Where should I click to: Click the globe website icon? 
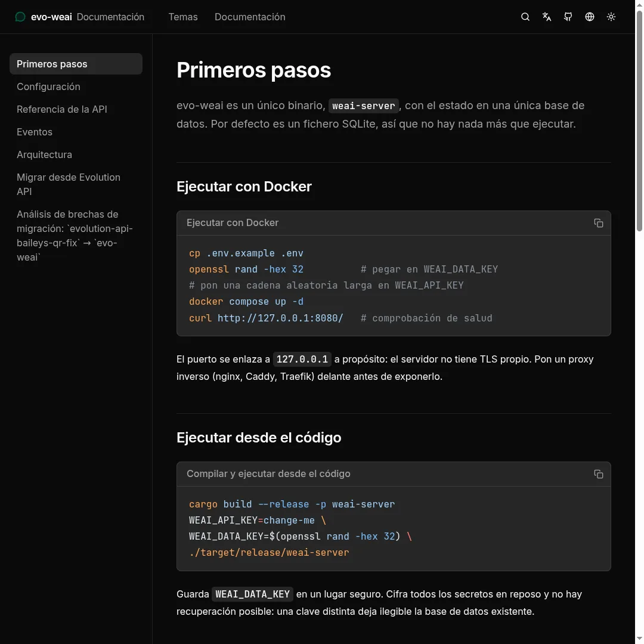pyautogui.click(x=589, y=17)
